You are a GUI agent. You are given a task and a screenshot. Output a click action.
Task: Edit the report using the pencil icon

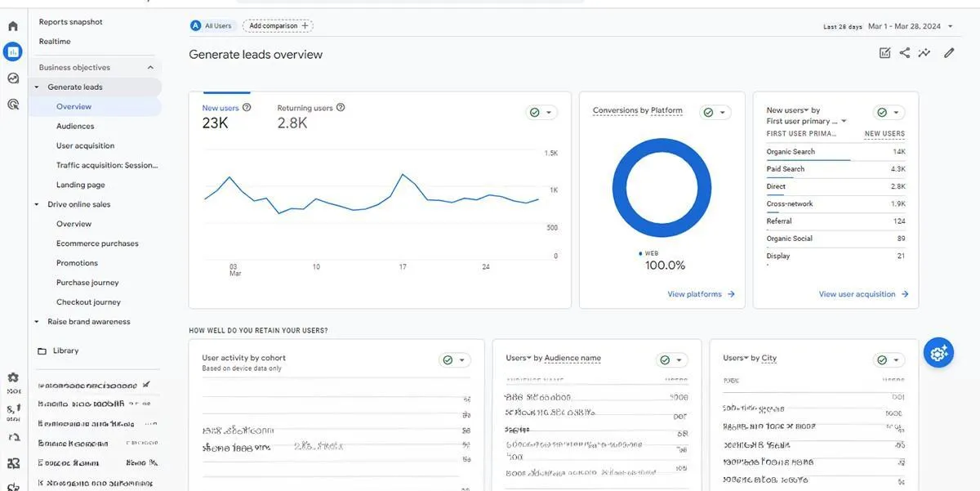point(949,52)
